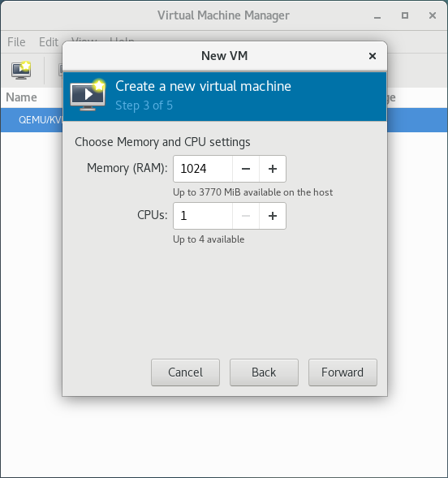Open the Edit menu in Virtual Machine Manager
Screen dimensions: 448x478
(49, 42)
